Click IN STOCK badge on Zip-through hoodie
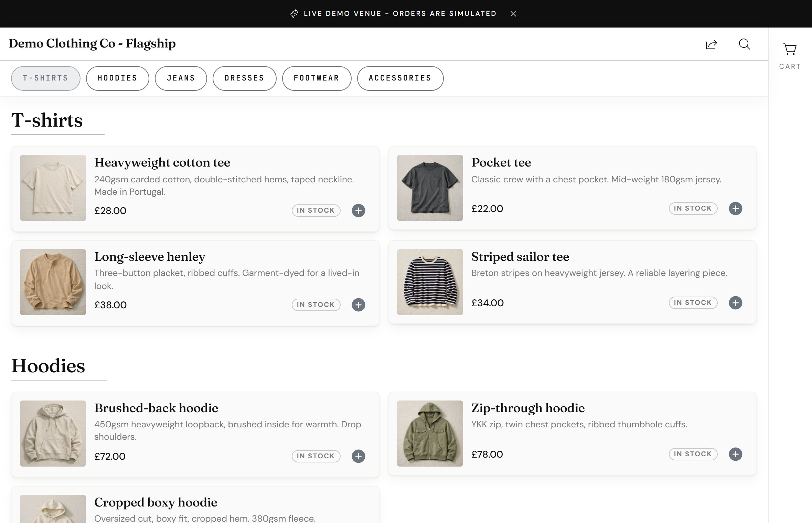This screenshot has width=812, height=523. coord(693,454)
